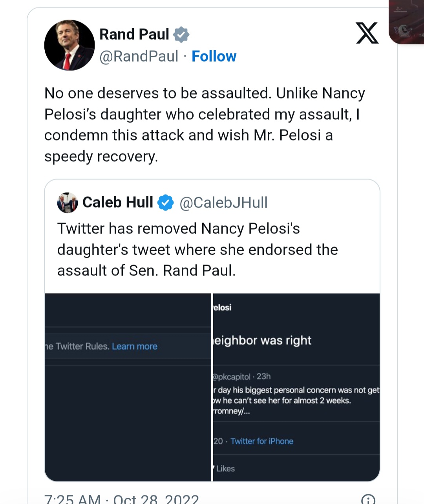Click the @RandPaul handle

[139, 56]
